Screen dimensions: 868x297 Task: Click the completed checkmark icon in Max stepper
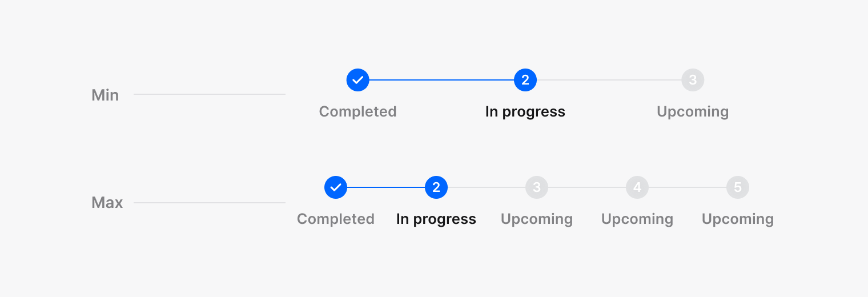pyautogui.click(x=336, y=187)
